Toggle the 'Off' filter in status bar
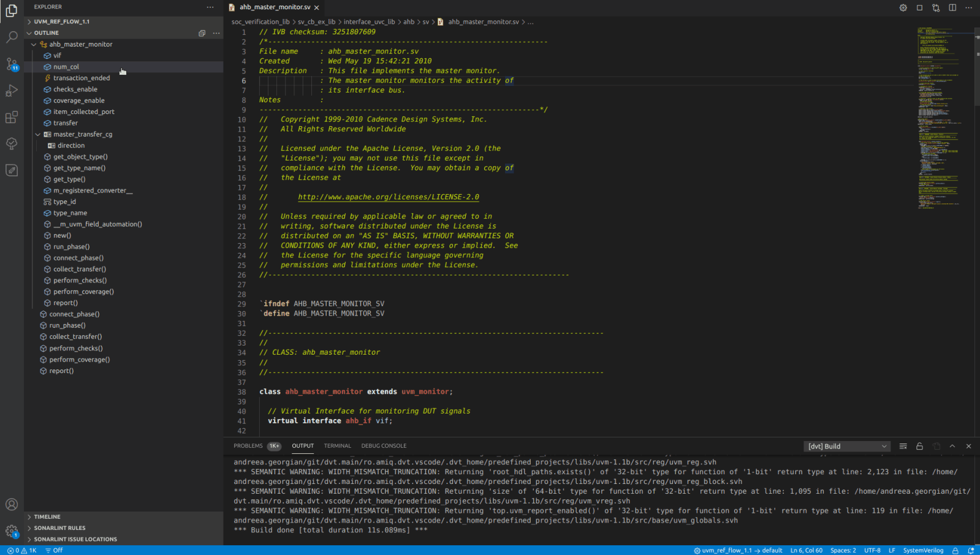The image size is (980, 555). point(54,550)
